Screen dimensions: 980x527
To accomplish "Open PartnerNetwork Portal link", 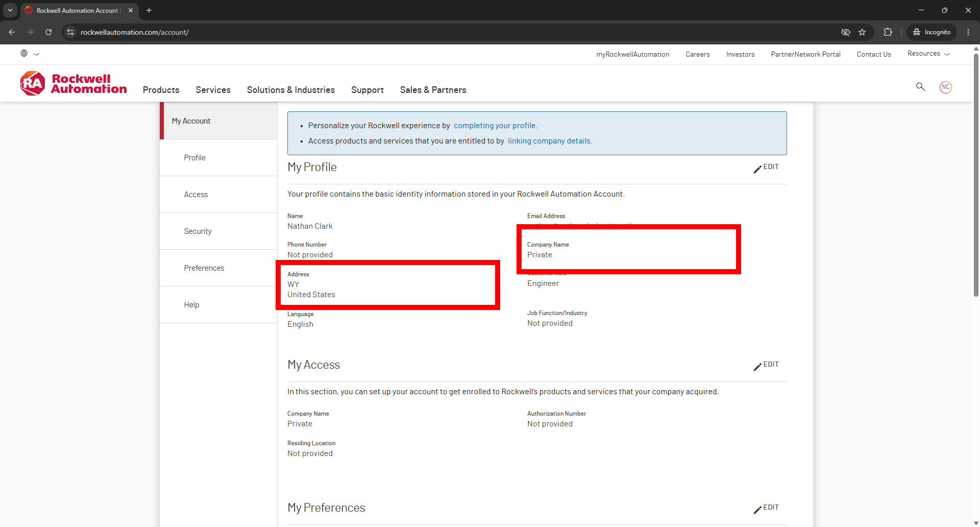I will [805, 54].
